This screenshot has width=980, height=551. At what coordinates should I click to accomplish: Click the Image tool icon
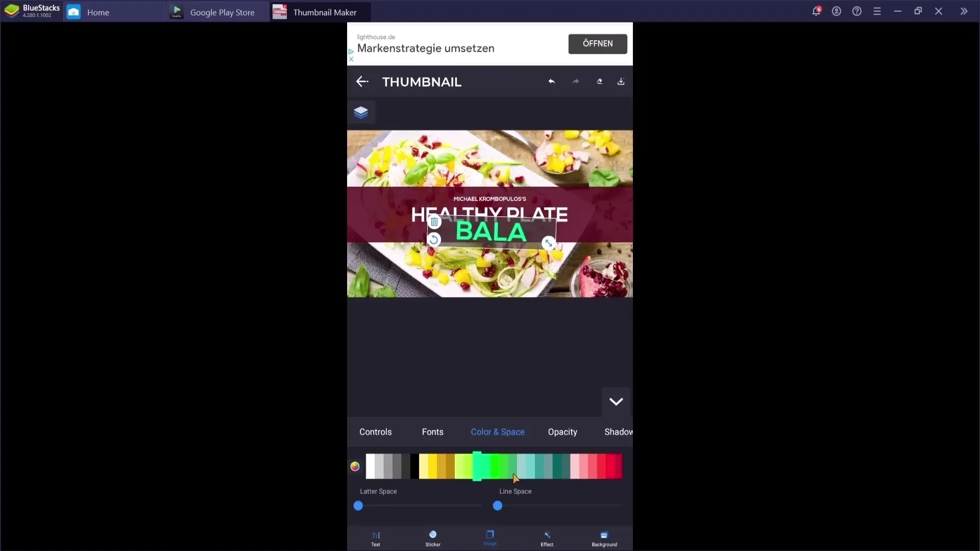(490, 538)
